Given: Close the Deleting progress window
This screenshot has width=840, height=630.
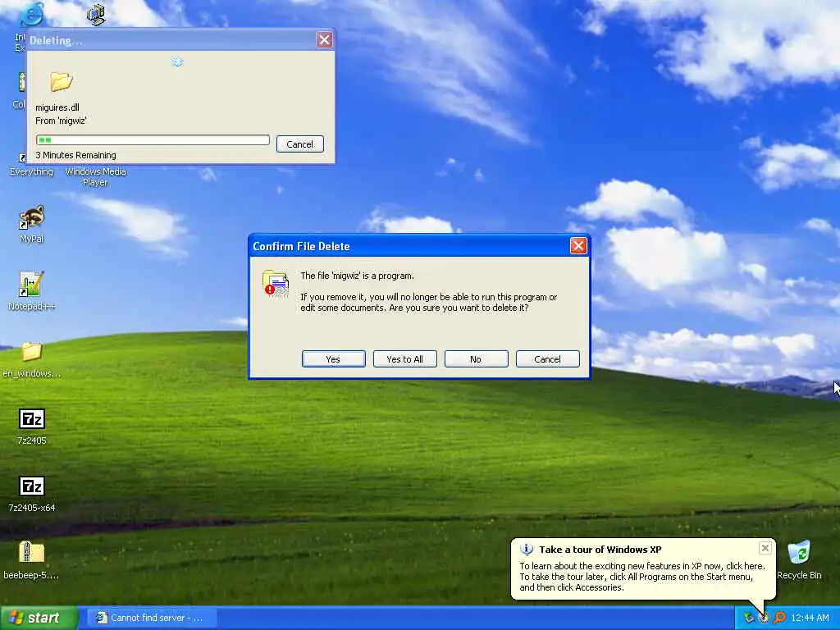Looking at the screenshot, I should [x=324, y=39].
